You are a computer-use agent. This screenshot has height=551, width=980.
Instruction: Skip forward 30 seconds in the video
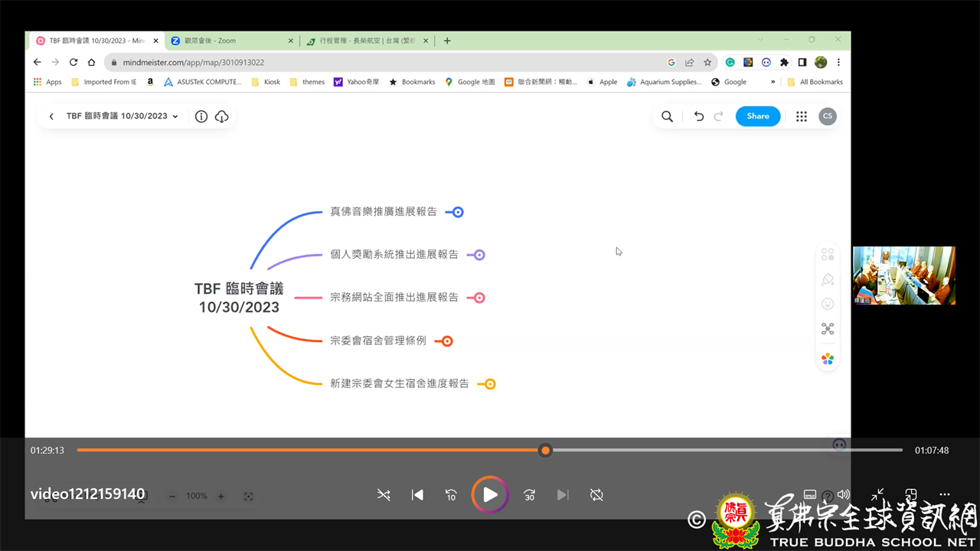(529, 495)
